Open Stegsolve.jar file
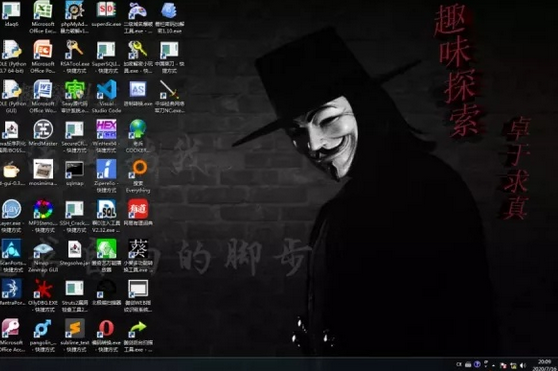558x371 pixels. pyautogui.click(x=74, y=253)
